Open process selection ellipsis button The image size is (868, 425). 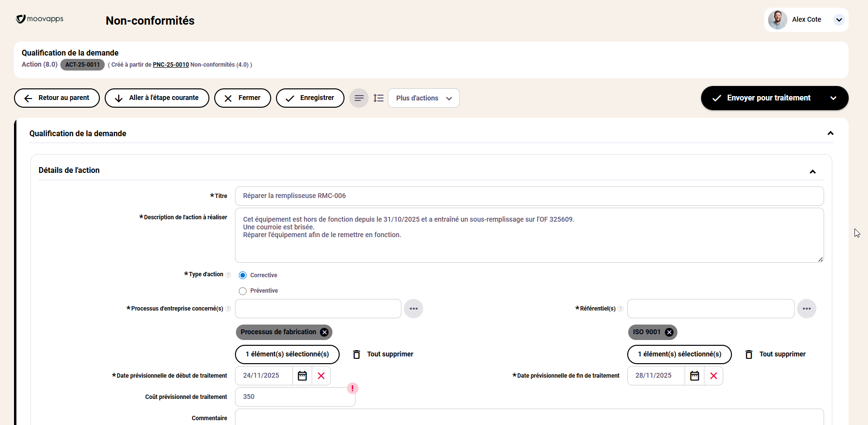tap(413, 309)
